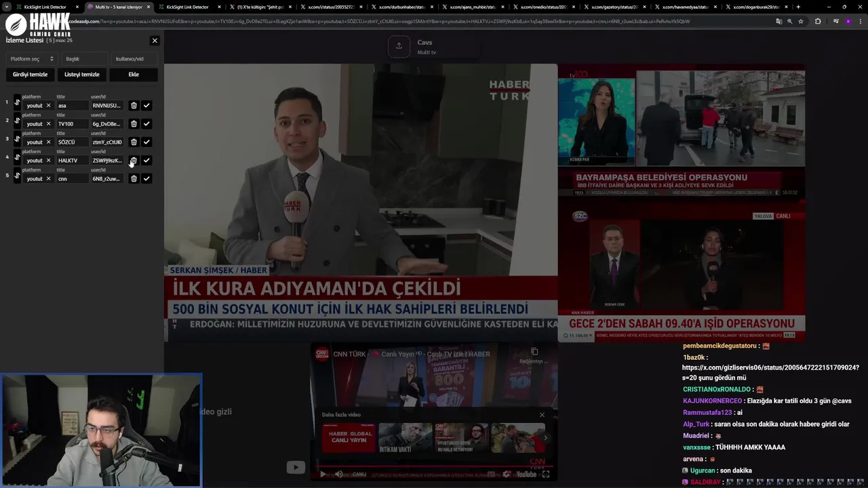The width and height of the screenshot is (868, 488).
Task: Click reorder arrows for cnn row
Action: coord(17,176)
